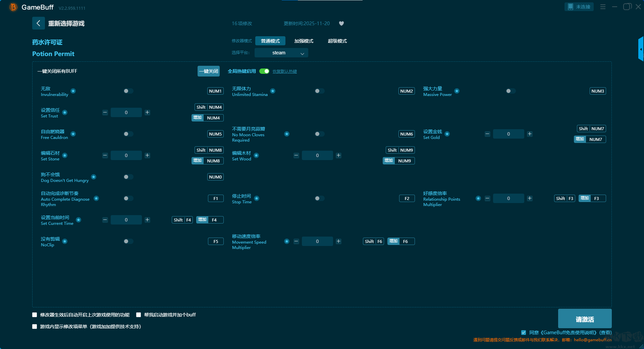Enable the NoClip toggle
Image resolution: width=644 pixels, height=349 pixels.
tap(128, 241)
